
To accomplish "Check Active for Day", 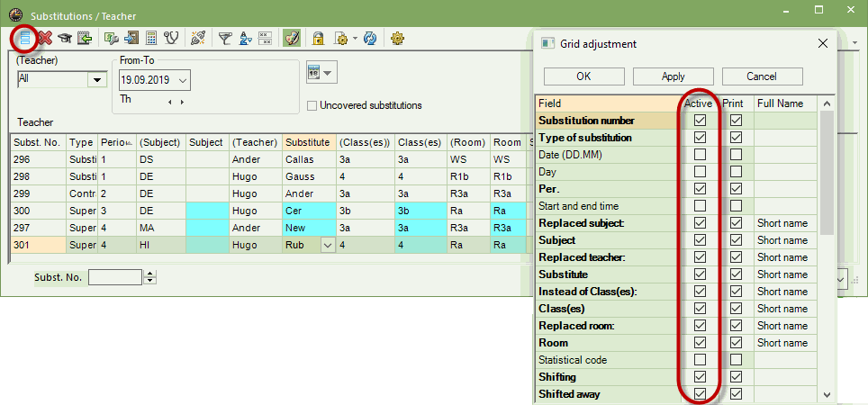I will [701, 172].
